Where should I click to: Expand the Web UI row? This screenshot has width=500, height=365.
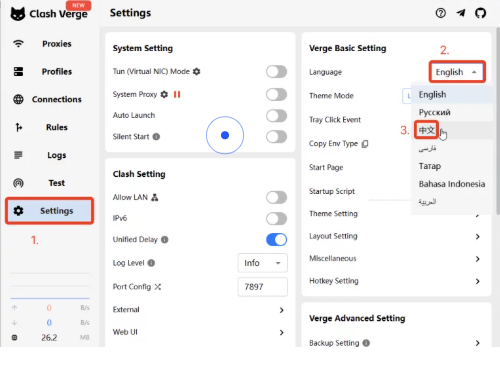point(200,332)
